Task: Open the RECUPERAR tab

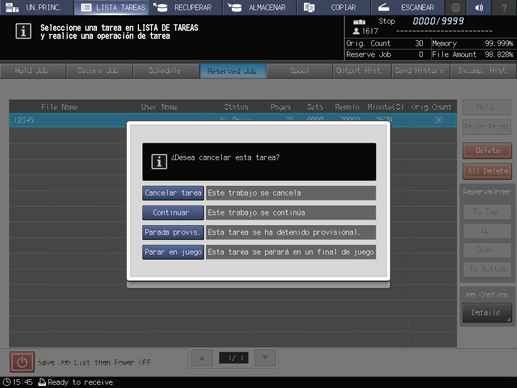Action: [x=185, y=7]
